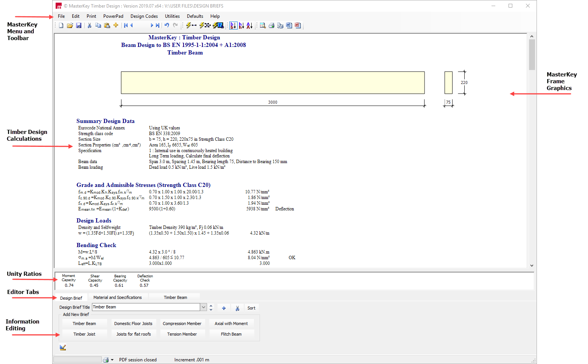Image resolution: width=588 pixels, height=364 pixels.
Task: Export with the red PDF document icon
Action: click(298, 25)
